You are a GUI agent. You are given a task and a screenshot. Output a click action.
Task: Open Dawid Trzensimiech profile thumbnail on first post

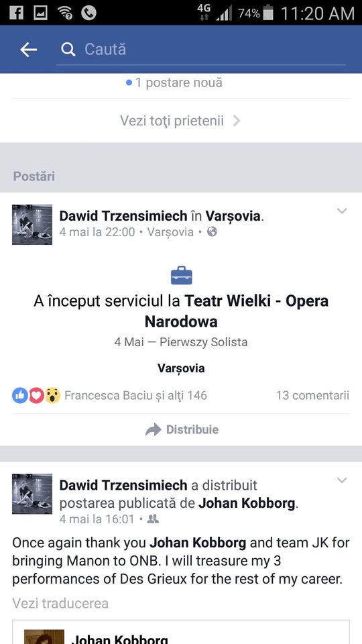click(32, 225)
